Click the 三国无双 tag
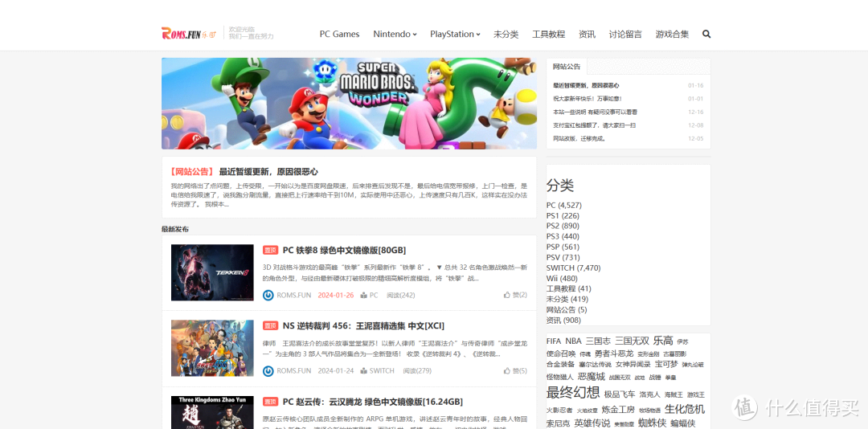The image size is (868, 429). coord(632,341)
